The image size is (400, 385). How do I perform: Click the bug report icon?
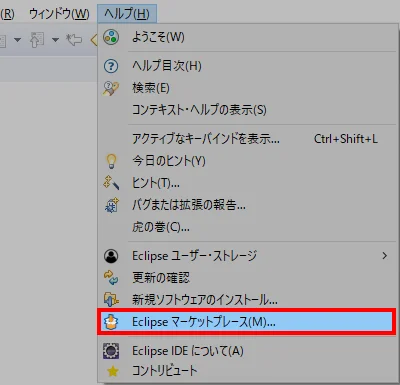click(111, 205)
